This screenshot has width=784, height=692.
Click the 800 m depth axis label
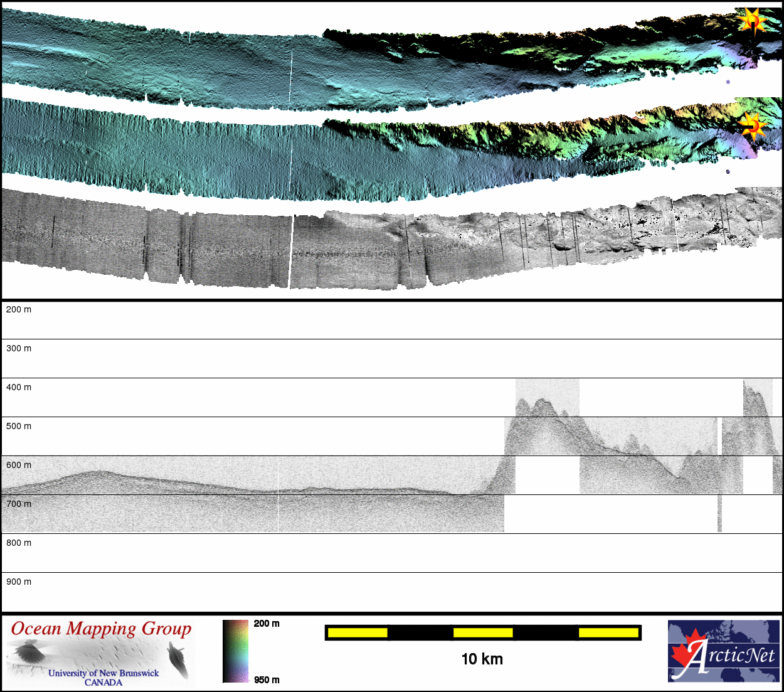[19, 543]
